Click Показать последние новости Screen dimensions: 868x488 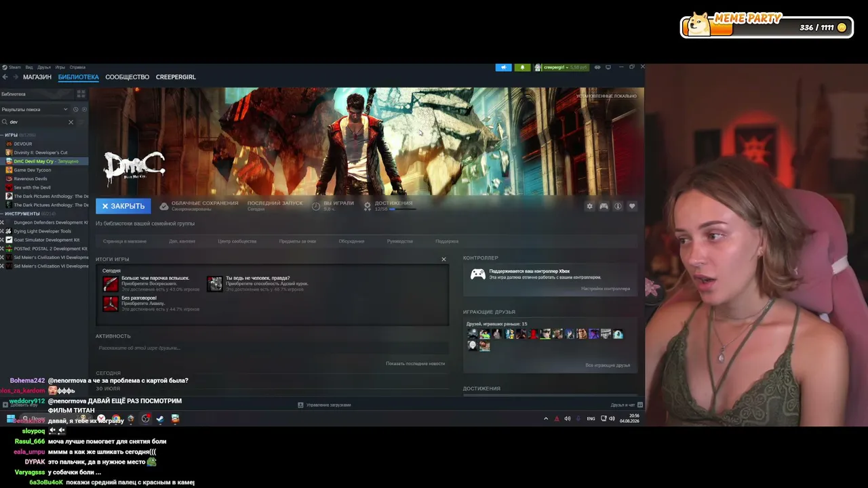(416, 364)
